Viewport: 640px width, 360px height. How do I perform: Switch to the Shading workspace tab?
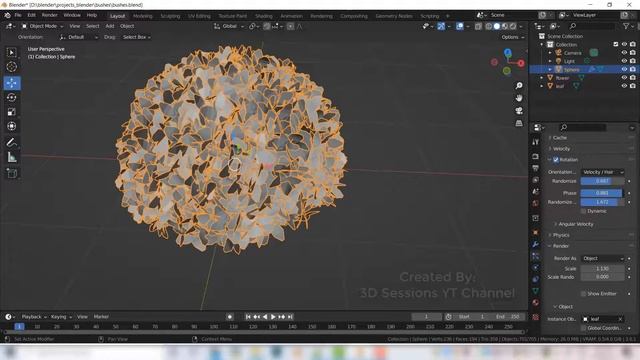264,16
